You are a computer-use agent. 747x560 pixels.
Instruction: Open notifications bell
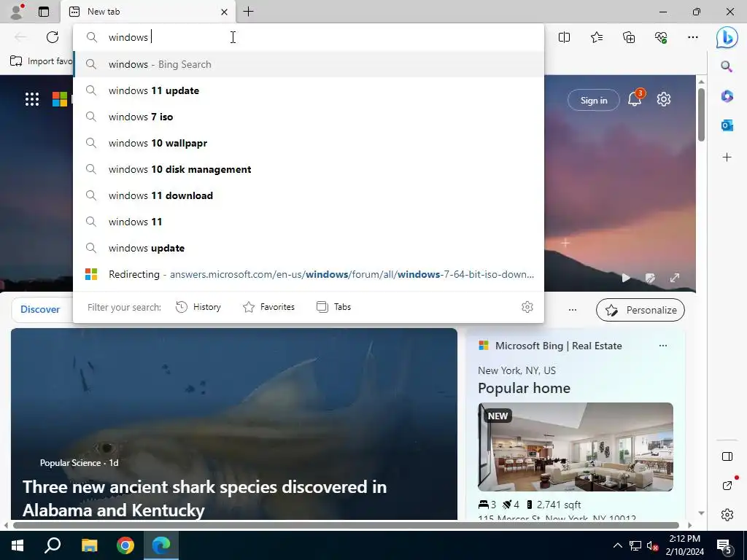[635, 99]
